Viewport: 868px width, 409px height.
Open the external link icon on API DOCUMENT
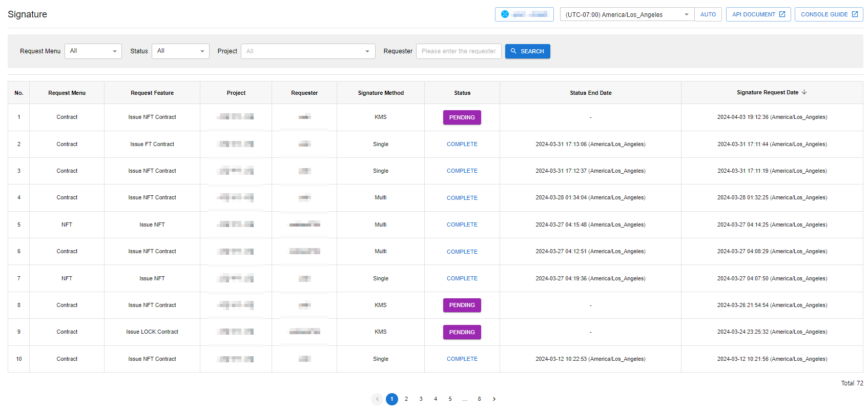pyautogui.click(x=782, y=14)
